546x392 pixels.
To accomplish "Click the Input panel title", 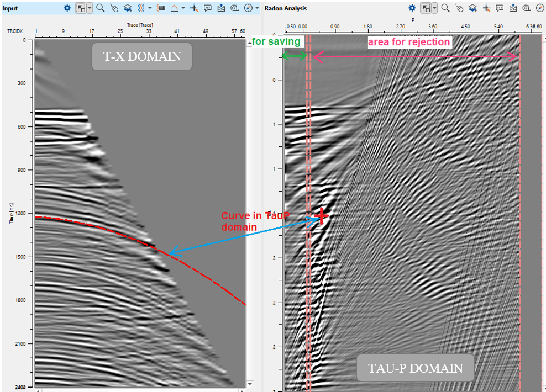I will [11, 8].
